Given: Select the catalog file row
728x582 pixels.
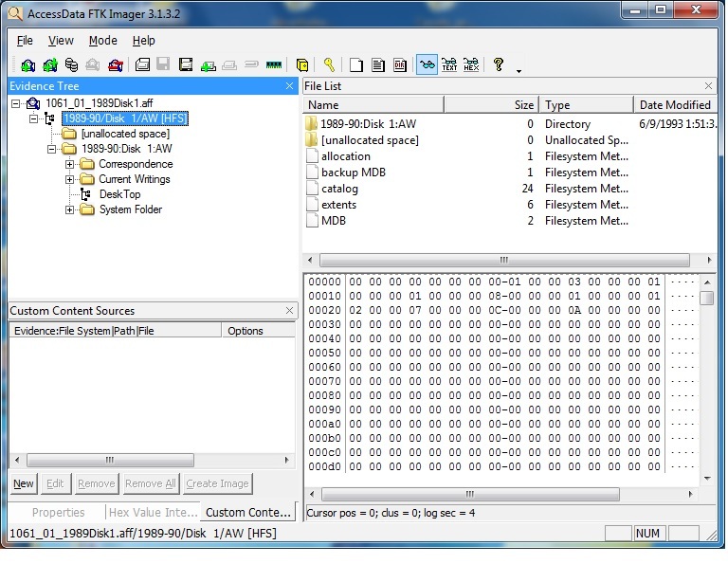Looking at the screenshot, I should [x=339, y=189].
